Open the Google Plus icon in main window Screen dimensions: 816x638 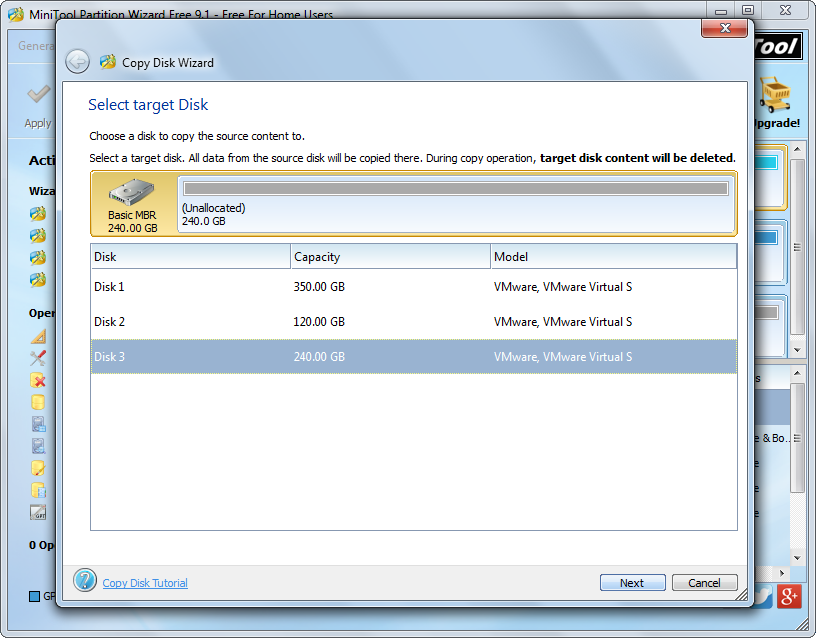pyautogui.click(x=789, y=596)
